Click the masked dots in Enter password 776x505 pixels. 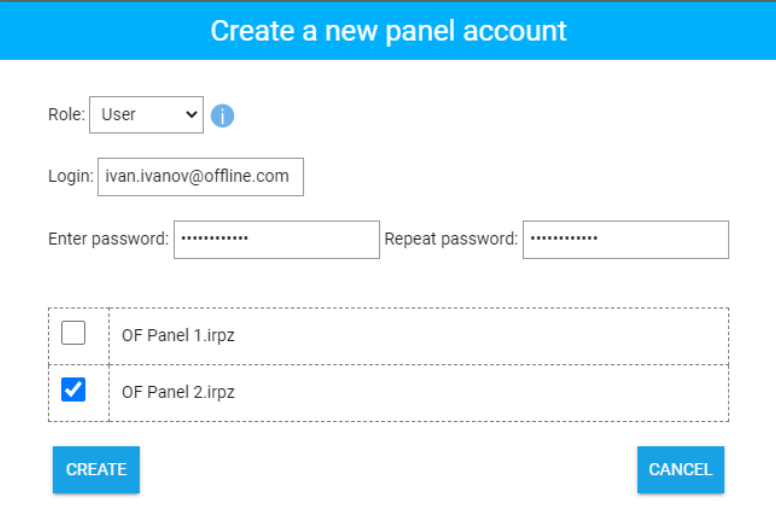pos(215,239)
